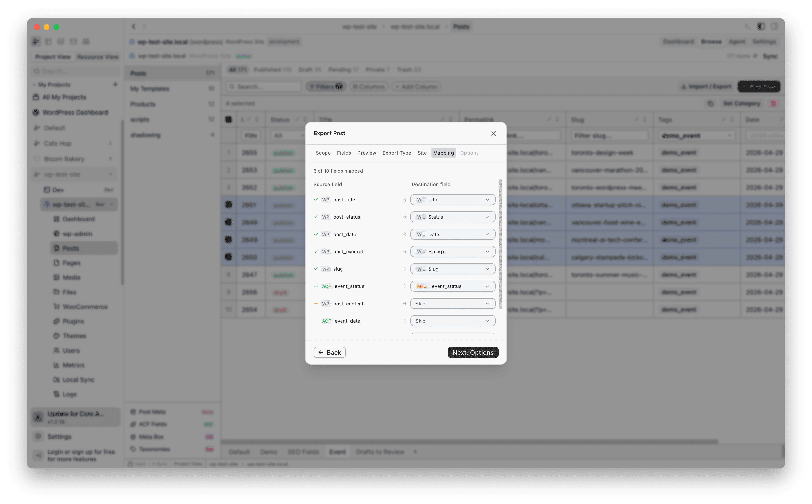Change Skip mapping for post_content
The width and height of the screenshot is (812, 504).
pos(453,304)
